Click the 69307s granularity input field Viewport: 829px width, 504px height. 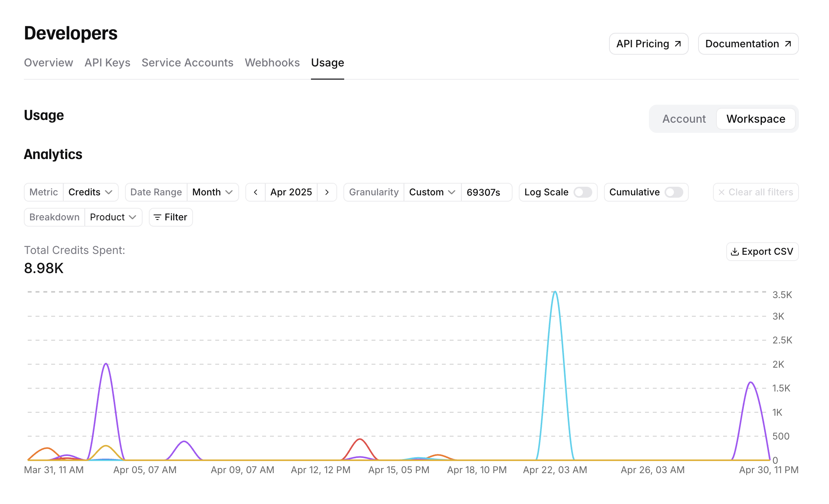486,192
